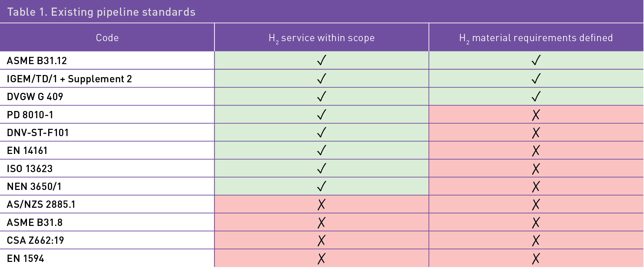The image size is (644, 274).
Task: Click the ASME B31.12 service scope checkmark
Action: coord(322,60)
